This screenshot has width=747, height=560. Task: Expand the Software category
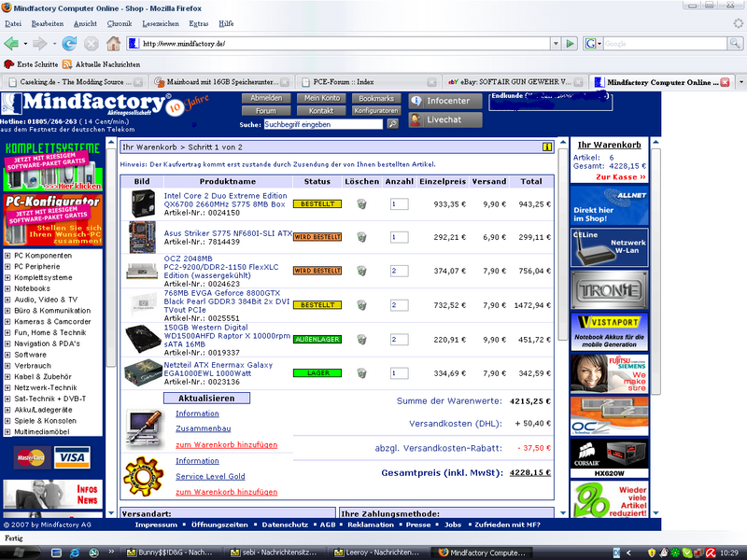click(x=7, y=355)
